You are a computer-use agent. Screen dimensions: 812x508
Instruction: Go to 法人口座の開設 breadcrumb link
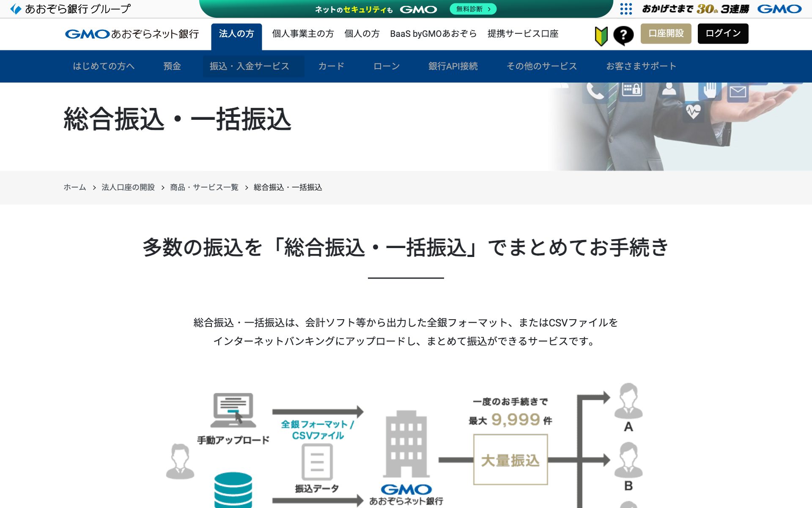tap(128, 187)
